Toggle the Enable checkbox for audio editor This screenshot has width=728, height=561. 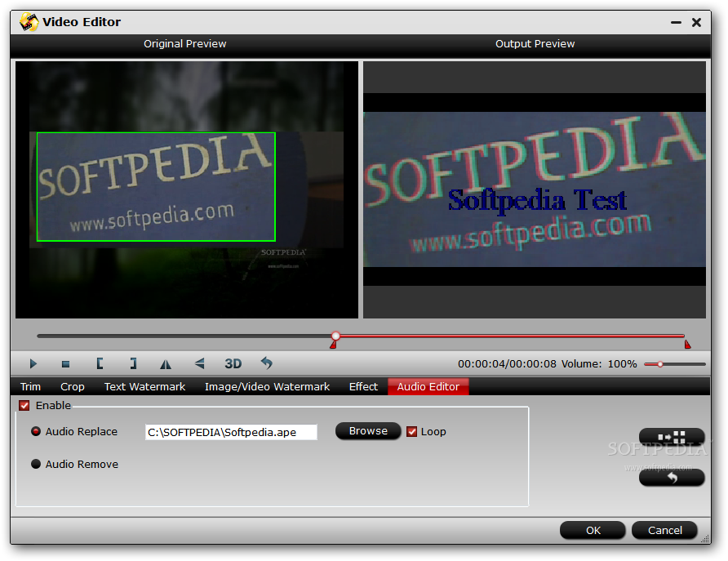(x=24, y=405)
